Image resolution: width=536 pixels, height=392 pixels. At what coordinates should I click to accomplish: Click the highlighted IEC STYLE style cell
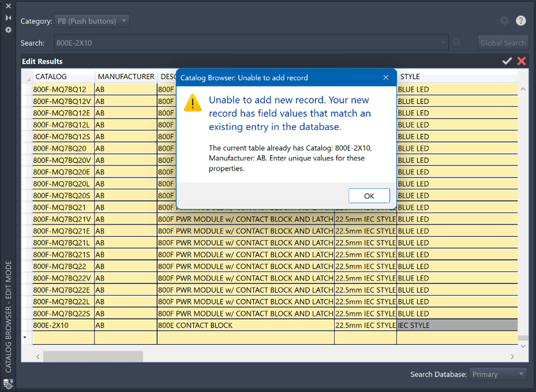pyautogui.click(x=457, y=326)
